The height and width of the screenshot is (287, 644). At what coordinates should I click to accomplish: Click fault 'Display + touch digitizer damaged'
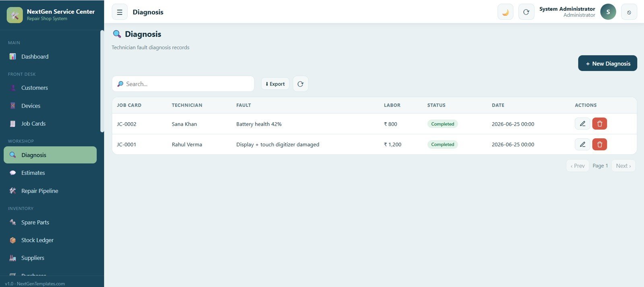click(278, 145)
